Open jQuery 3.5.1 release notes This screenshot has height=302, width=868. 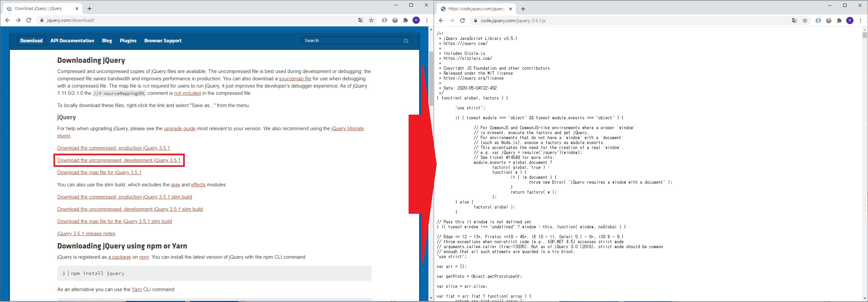pyautogui.click(x=86, y=234)
